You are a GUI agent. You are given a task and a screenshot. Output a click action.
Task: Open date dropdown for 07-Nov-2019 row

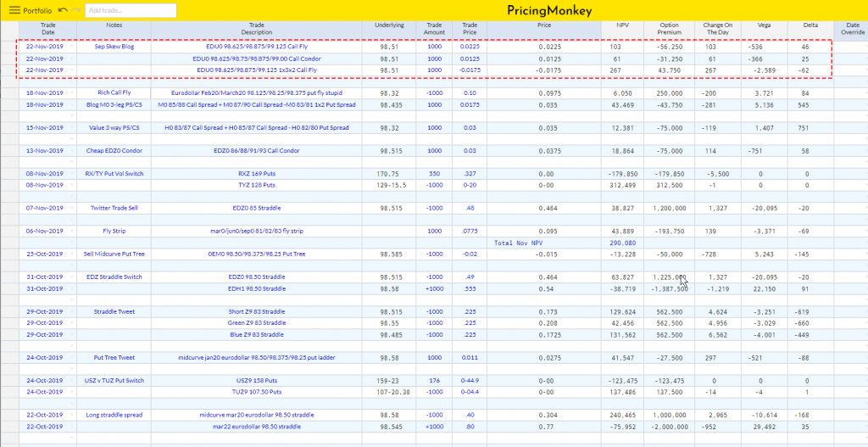point(72,209)
